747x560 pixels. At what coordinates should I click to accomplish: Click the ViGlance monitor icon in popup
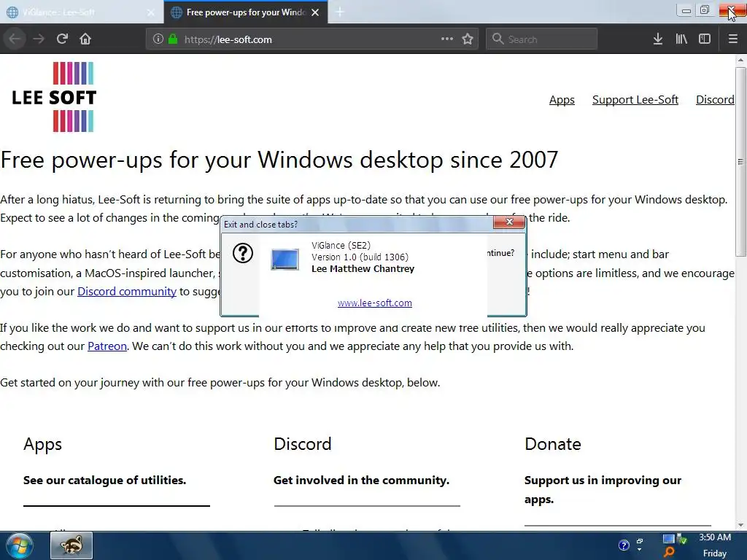click(x=285, y=260)
